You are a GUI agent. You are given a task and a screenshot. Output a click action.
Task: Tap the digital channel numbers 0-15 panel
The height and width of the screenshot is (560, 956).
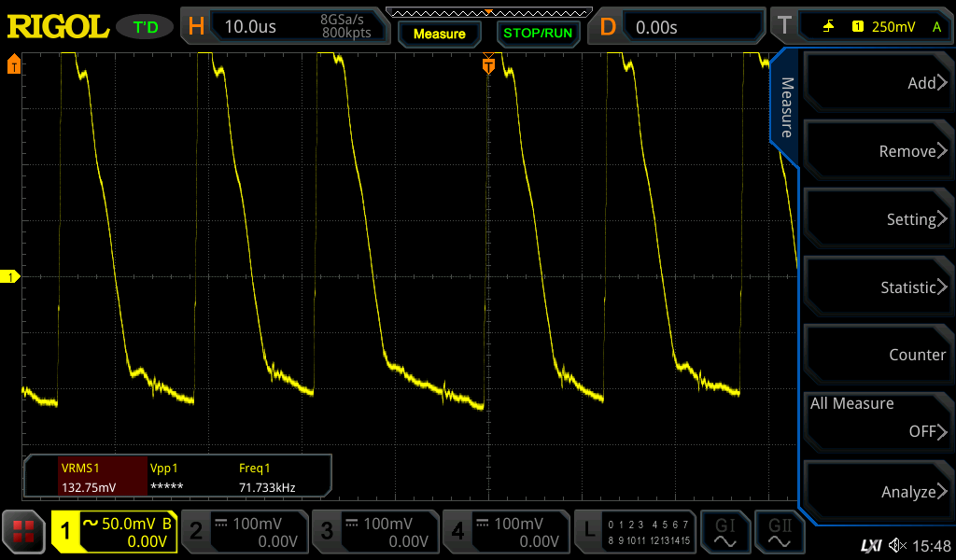[x=649, y=532]
